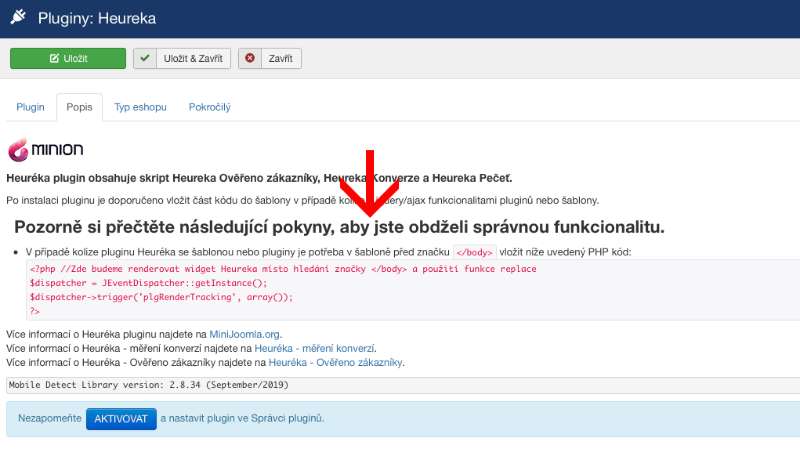Screen dimensions: 800x474
Task: Click the red X icon on Zavřít
Action: (250, 59)
